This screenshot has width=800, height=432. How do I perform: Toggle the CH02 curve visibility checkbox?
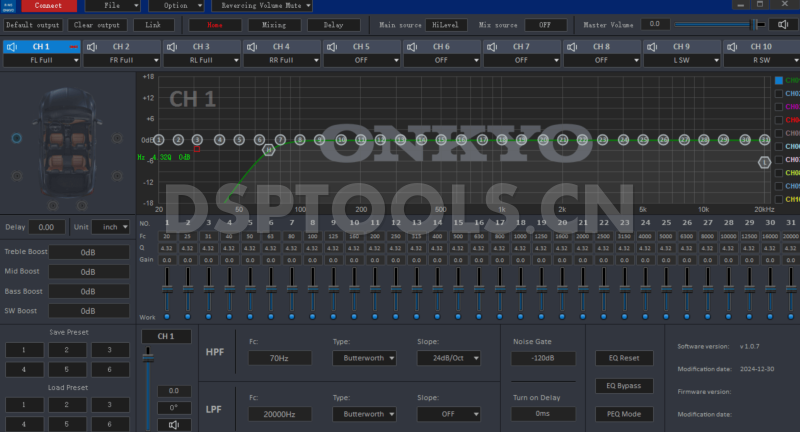click(x=779, y=93)
